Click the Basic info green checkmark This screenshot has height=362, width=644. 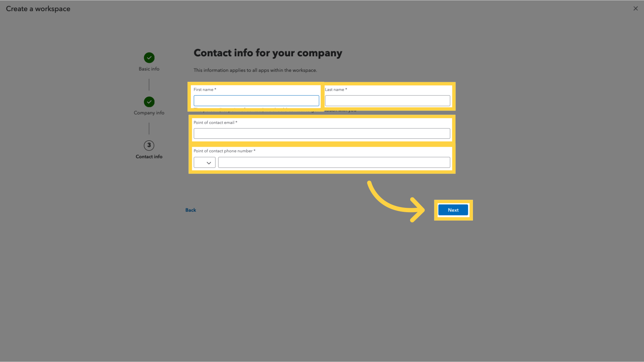tap(149, 58)
